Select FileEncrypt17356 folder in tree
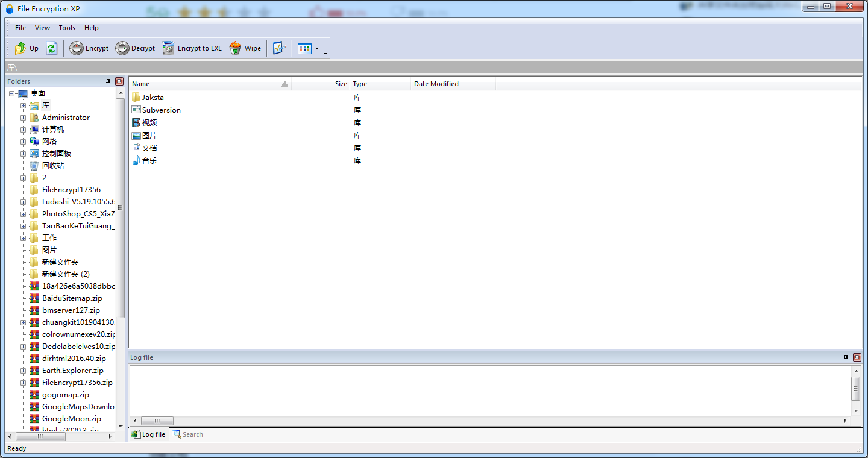 71,189
